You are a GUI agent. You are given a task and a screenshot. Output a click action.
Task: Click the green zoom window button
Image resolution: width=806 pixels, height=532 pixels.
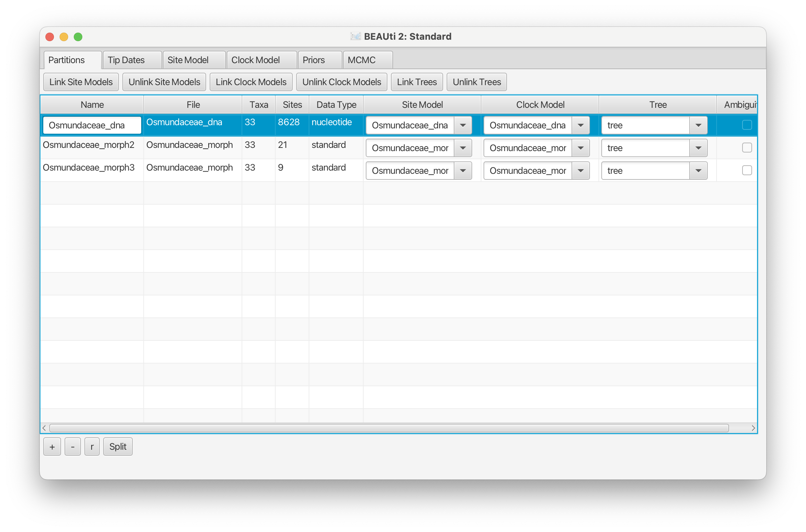[78, 37]
